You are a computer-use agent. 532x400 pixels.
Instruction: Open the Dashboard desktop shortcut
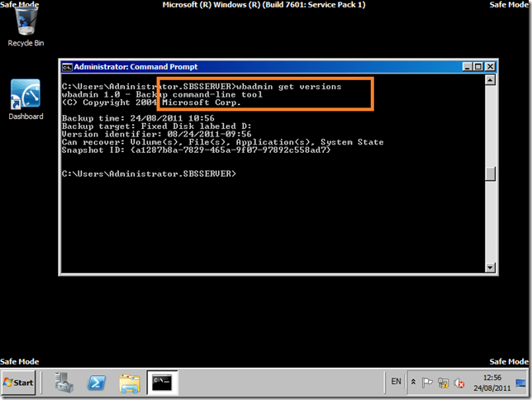[x=26, y=98]
